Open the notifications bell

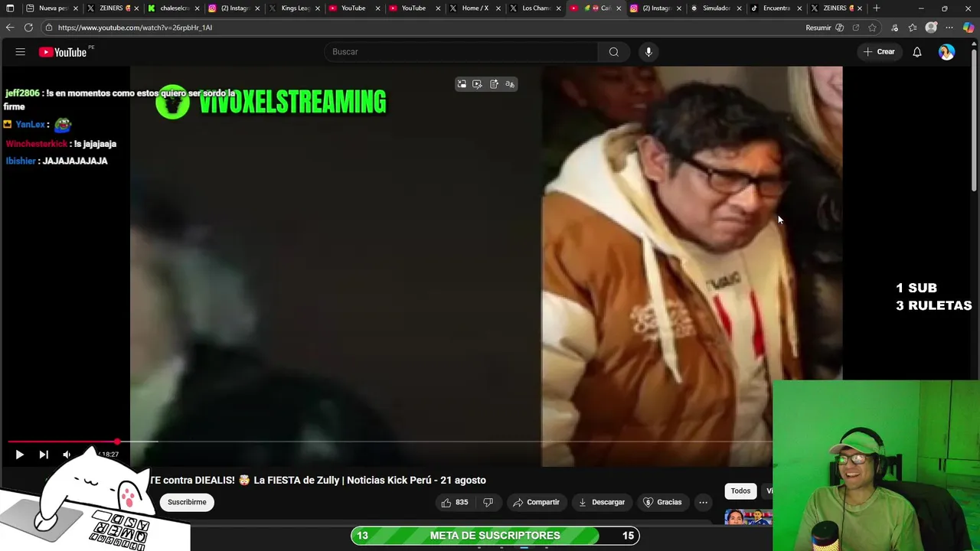(x=916, y=52)
